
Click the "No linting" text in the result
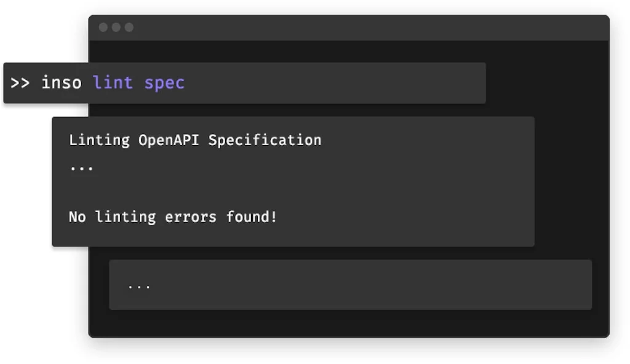tap(112, 217)
